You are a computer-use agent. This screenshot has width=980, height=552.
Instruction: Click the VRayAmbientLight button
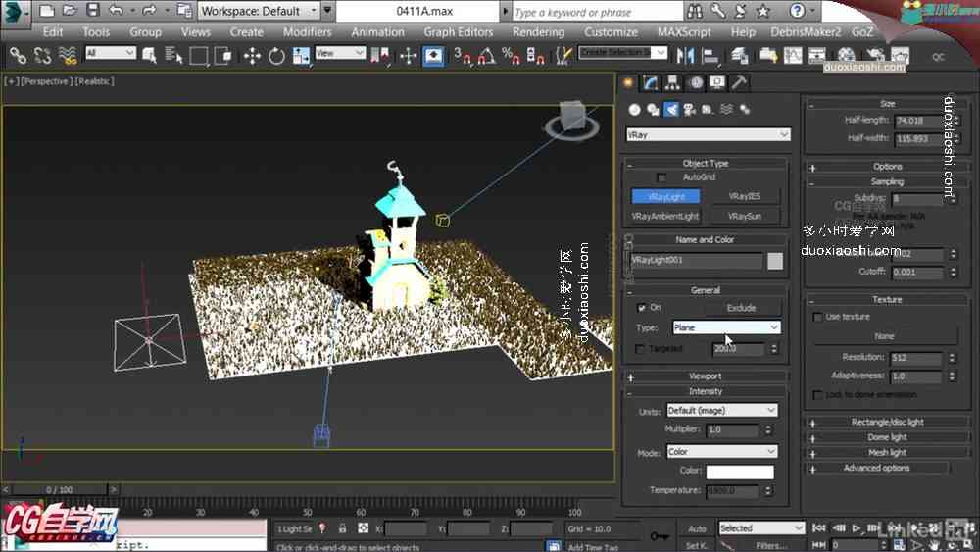coord(665,216)
